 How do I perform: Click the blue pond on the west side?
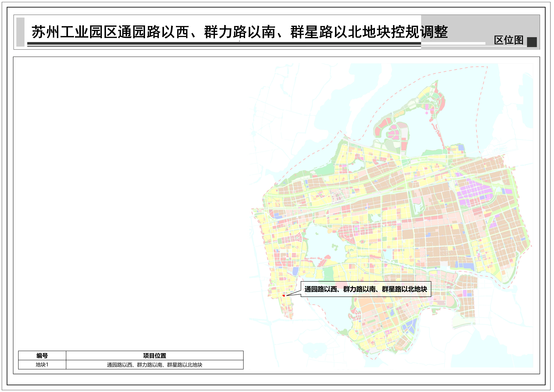click(x=296, y=271)
